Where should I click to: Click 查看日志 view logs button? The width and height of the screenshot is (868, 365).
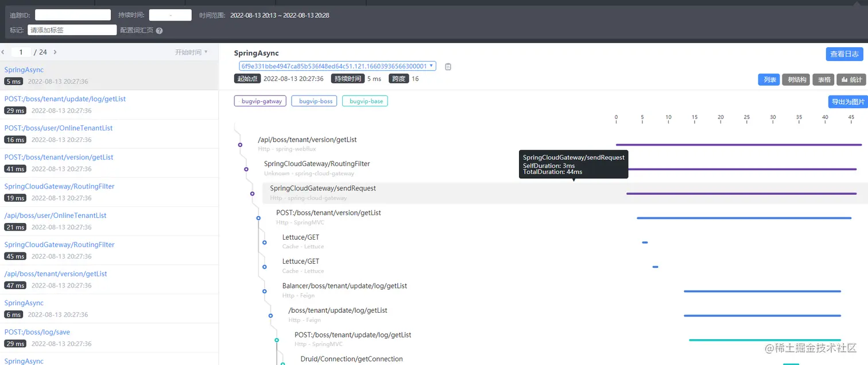pos(844,54)
